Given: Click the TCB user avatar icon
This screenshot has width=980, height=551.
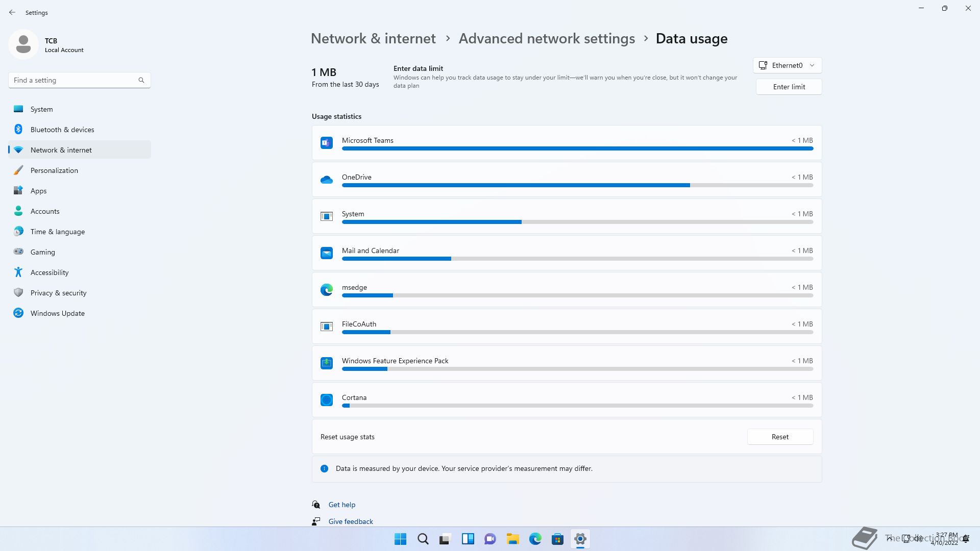Looking at the screenshot, I should point(23,44).
